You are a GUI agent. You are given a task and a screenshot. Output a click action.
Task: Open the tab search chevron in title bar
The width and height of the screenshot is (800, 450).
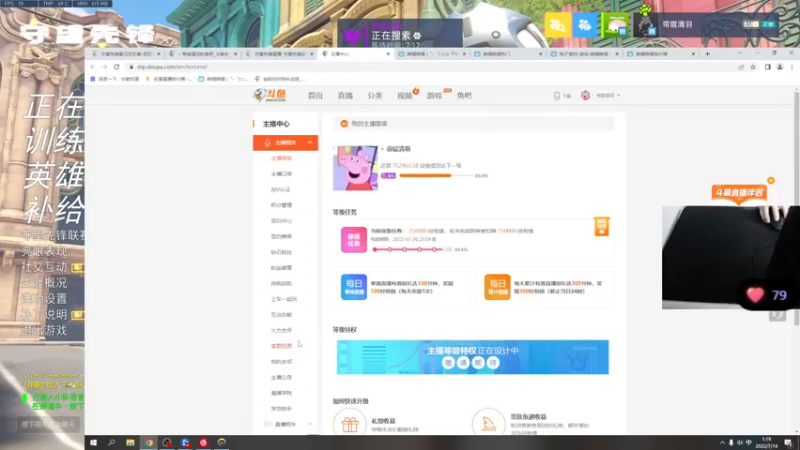tap(740, 53)
